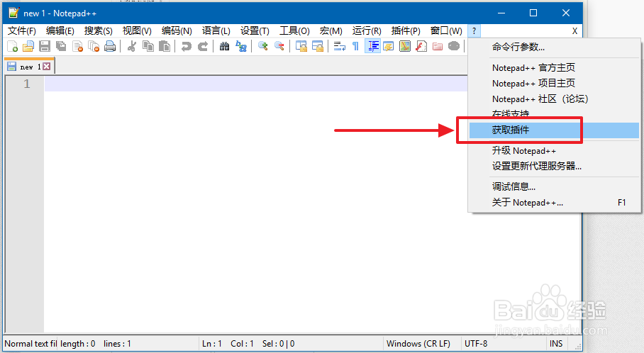Open the 工具(O) menu

coord(294,30)
